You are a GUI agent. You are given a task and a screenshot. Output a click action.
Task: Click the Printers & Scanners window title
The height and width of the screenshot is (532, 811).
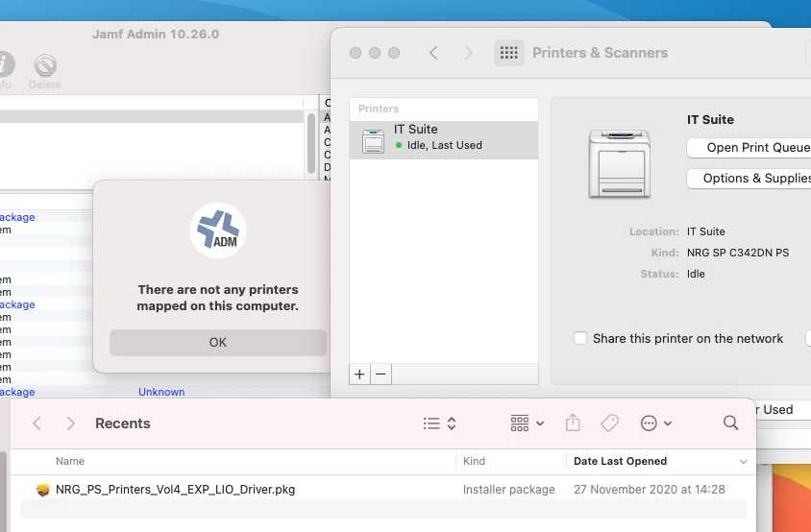600,53
